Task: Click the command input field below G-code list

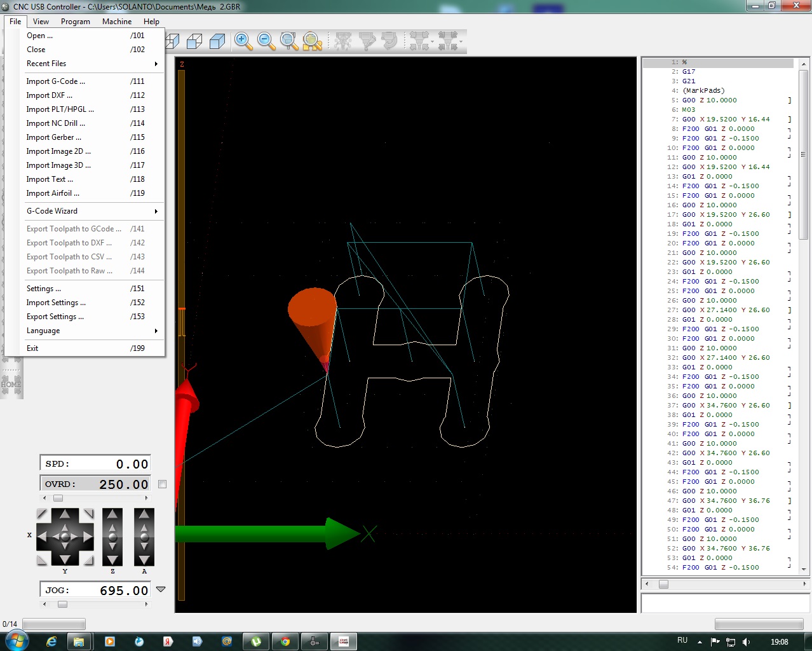Action: [726, 603]
